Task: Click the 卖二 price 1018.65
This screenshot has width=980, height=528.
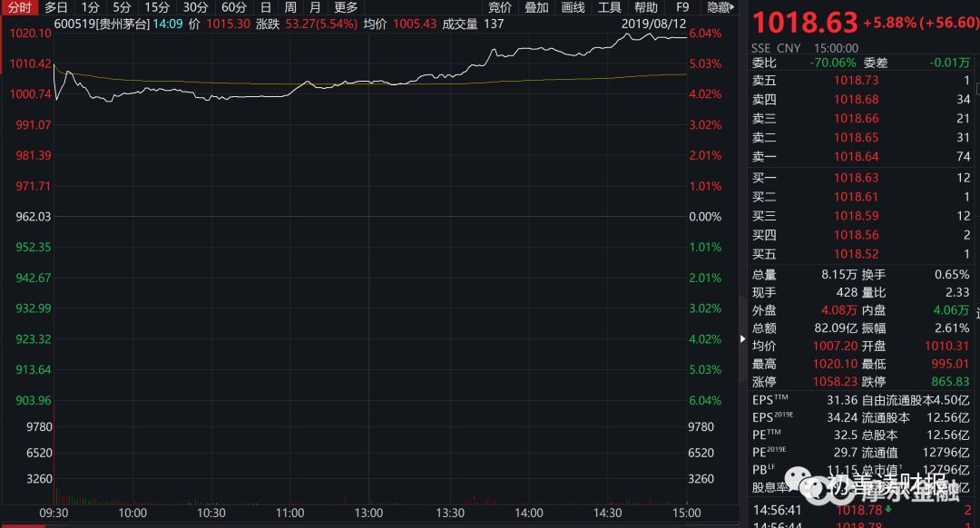Action: coord(856,137)
